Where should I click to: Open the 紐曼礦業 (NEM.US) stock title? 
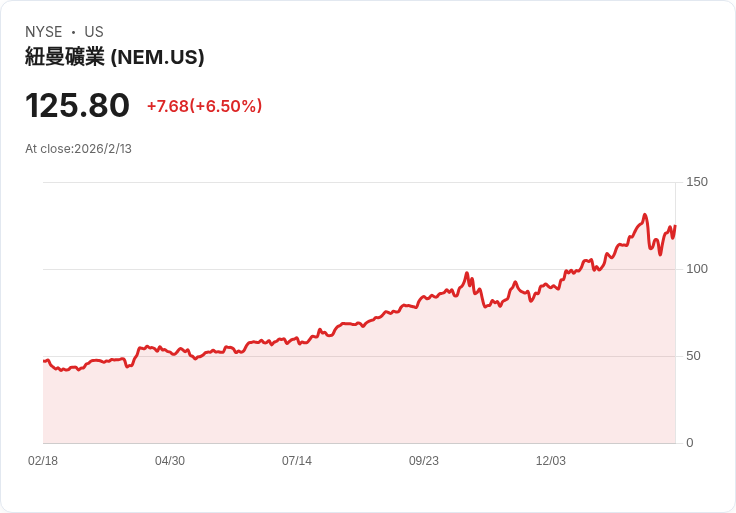(x=115, y=57)
